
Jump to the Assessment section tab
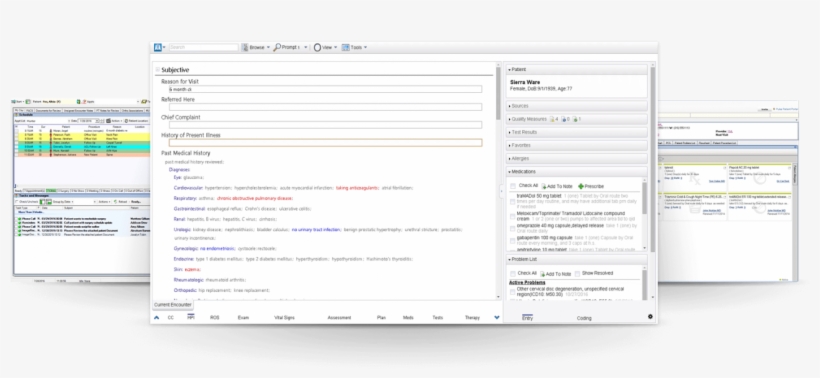point(339,317)
